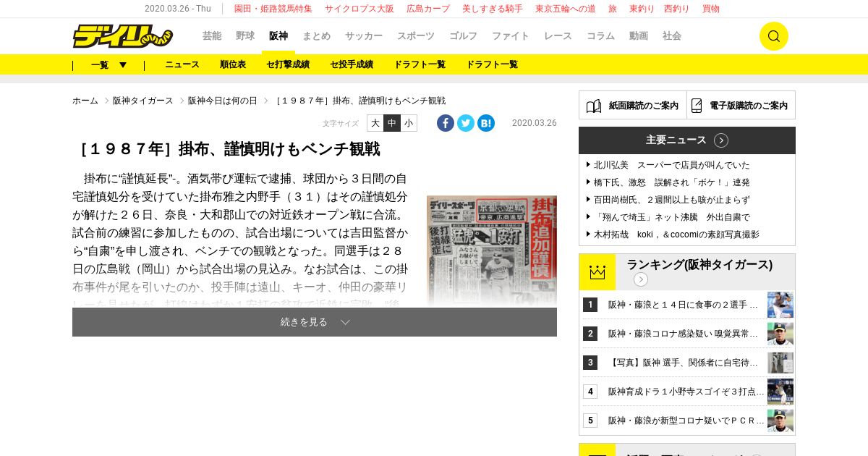Click thumbnail of ranking 1 article
The height and width of the screenshot is (456, 868).
click(780, 305)
